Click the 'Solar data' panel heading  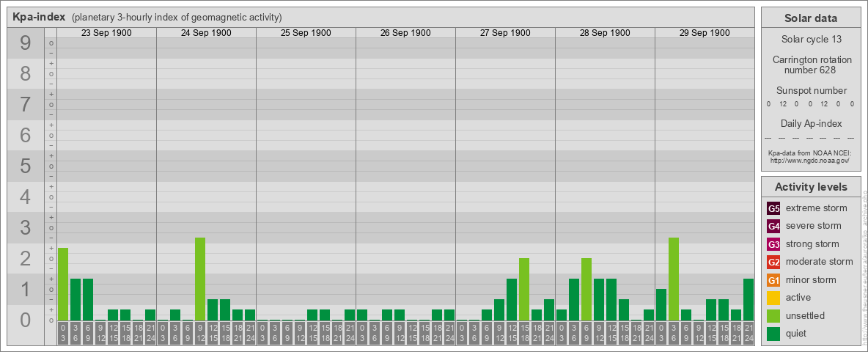coord(810,18)
